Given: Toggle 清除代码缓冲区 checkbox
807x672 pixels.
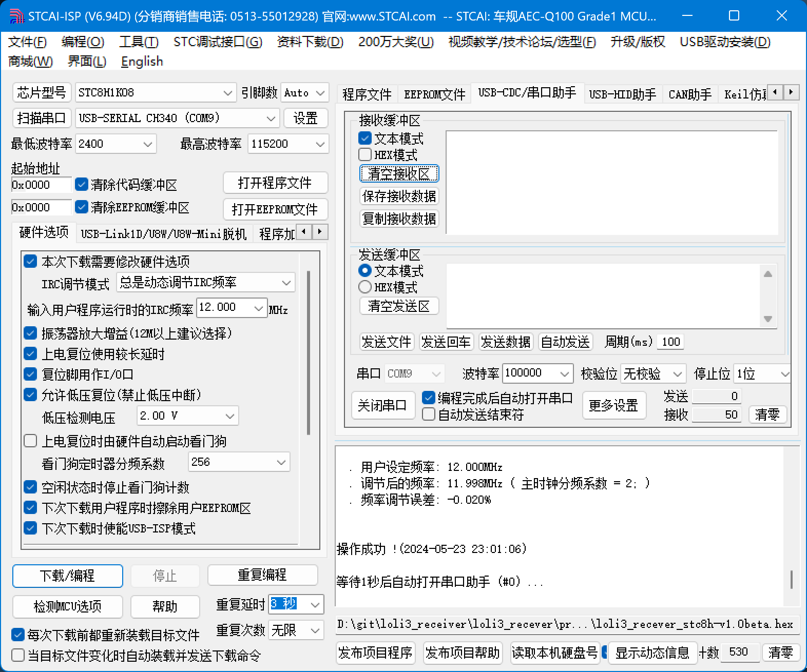Looking at the screenshot, I should point(82,184).
